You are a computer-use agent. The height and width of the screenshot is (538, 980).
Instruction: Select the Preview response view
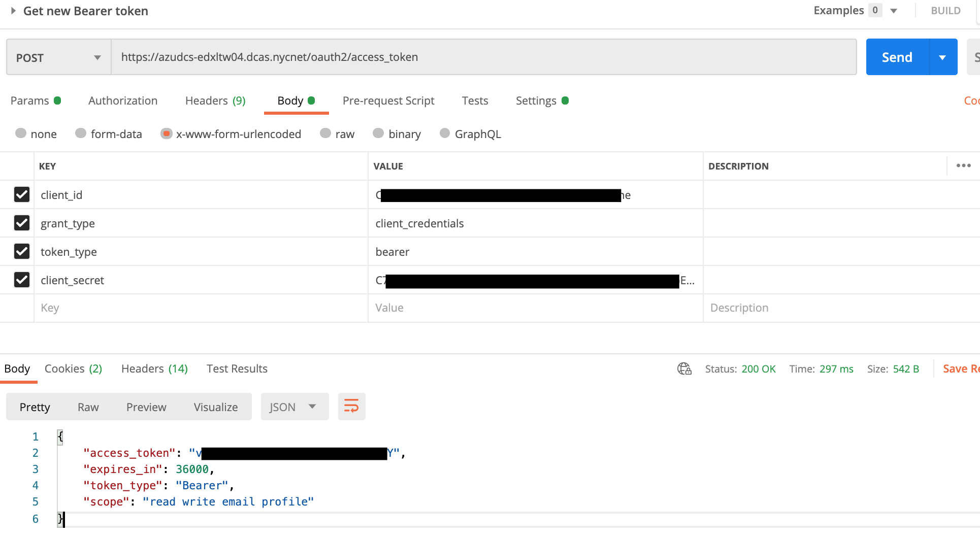click(146, 407)
